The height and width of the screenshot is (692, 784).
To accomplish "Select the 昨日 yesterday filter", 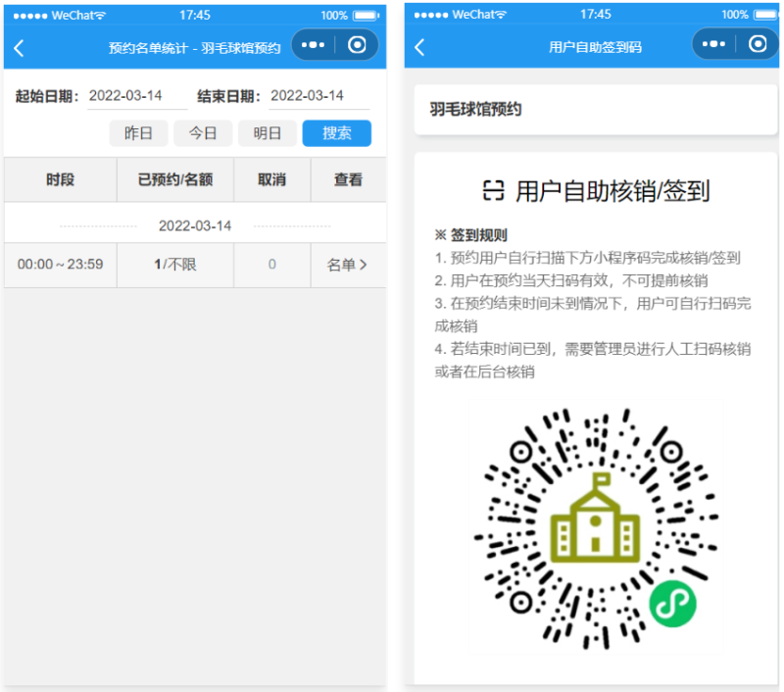I will 138,132.
